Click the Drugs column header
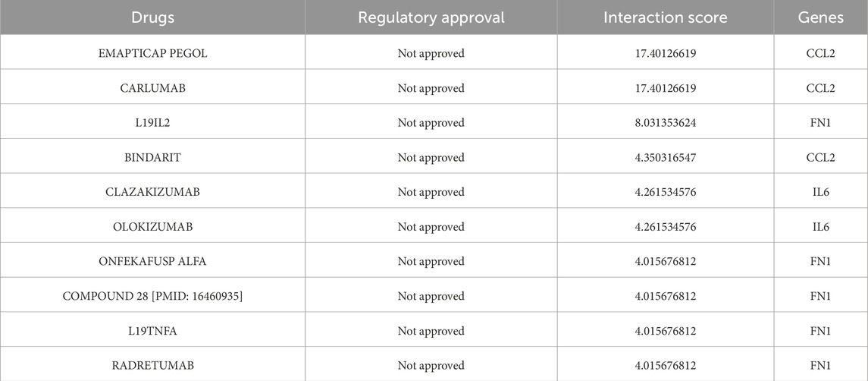 point(152,17)
